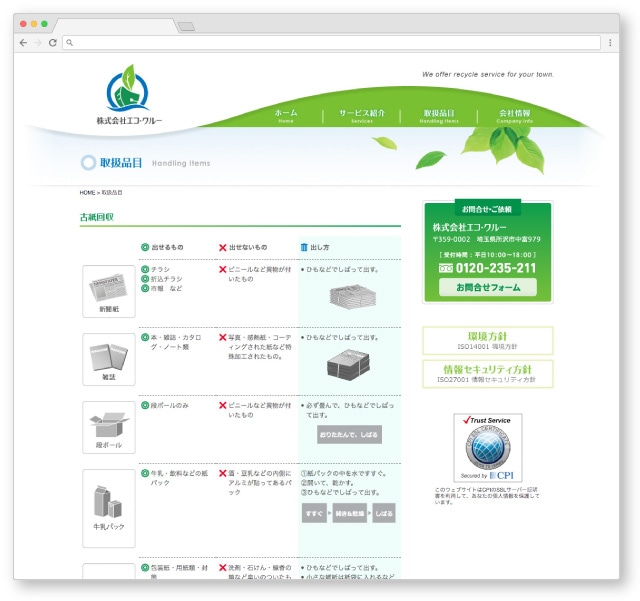The width and height of the screenshot is (640, 601).
Task: Open the ホーム Home menu item
Action: [x=286, y=116]
